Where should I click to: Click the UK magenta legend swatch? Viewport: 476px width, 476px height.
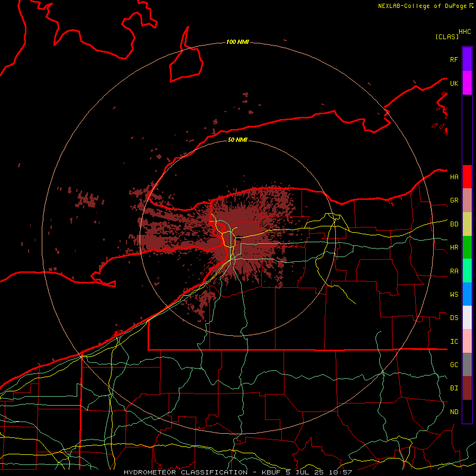tap(467, 83)
